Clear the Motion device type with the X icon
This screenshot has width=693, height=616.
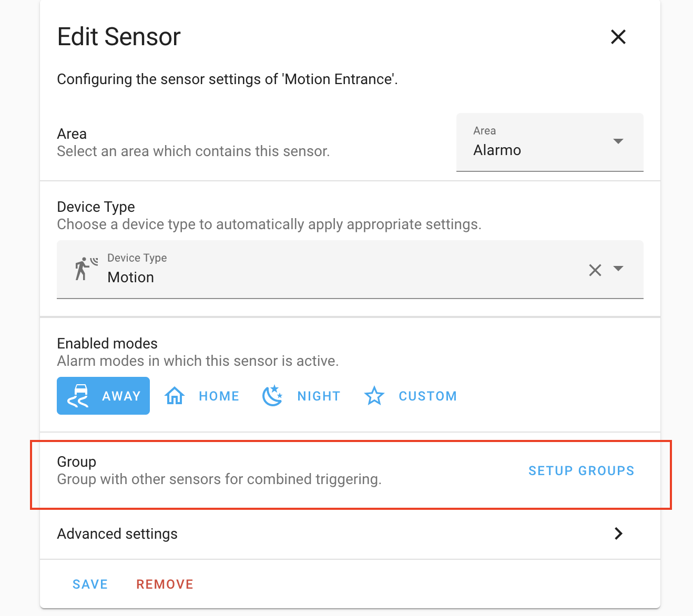pos(595,270)
